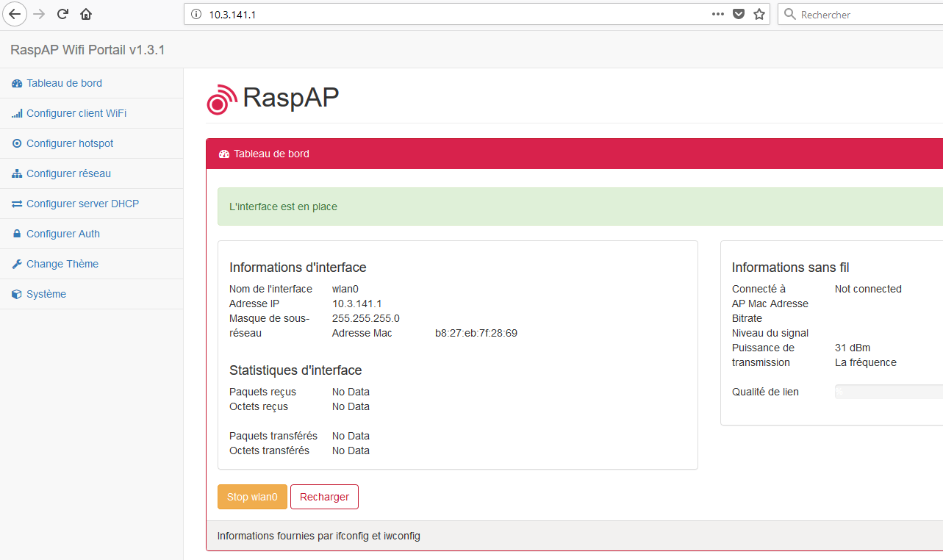The width and height of the screenshot is (943, 560).
Task: Click the Stop wlan0 button
Action: (252, 497)
